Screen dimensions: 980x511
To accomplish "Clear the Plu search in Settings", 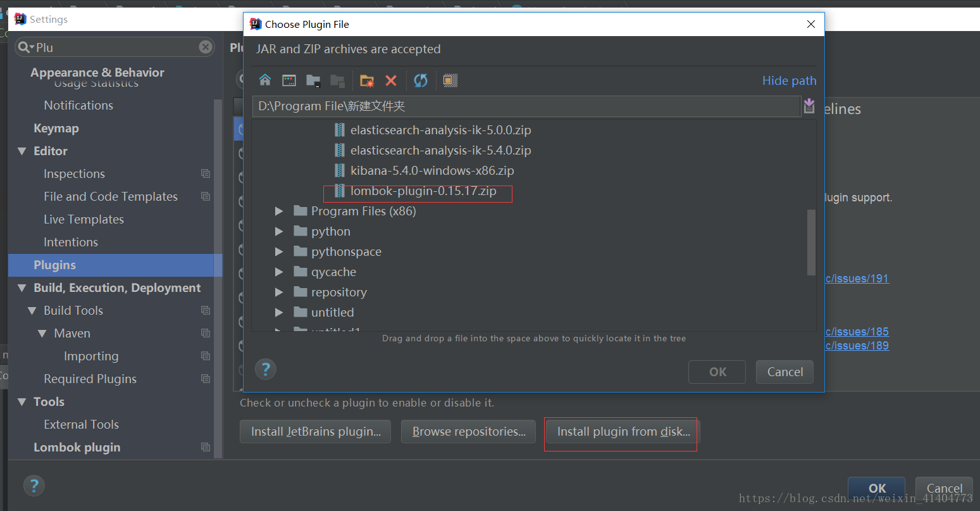I will (206, 47).
